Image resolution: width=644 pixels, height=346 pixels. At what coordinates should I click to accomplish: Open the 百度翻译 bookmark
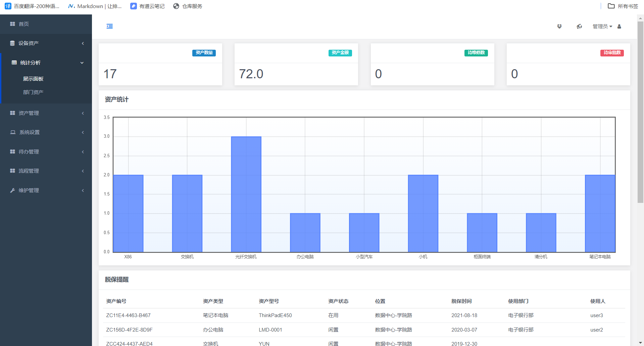click(32, 6)
